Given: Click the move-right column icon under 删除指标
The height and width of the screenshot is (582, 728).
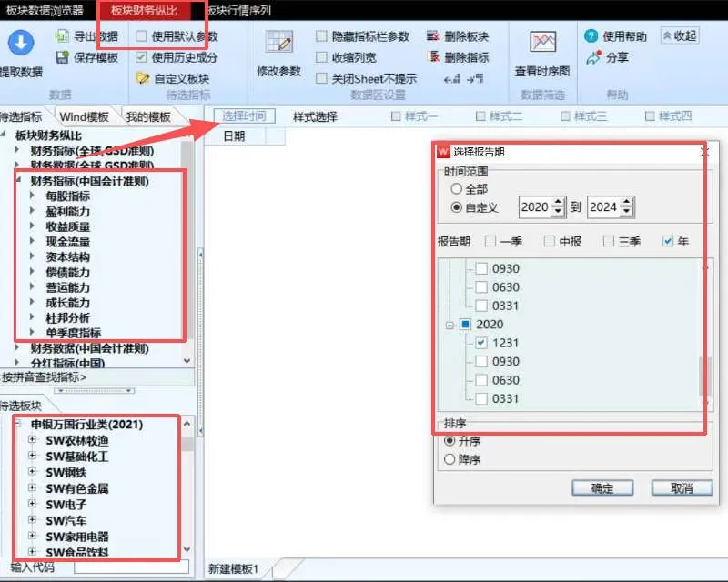Looking at the screenshot, I should 475,78.
